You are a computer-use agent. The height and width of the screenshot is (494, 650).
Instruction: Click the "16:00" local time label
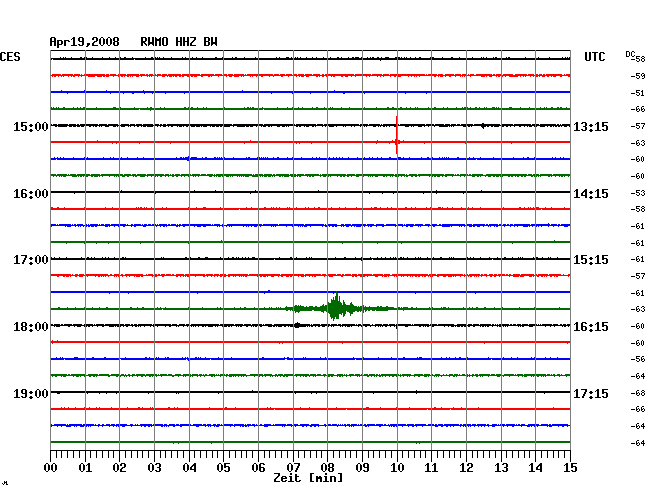pos(31,194)
